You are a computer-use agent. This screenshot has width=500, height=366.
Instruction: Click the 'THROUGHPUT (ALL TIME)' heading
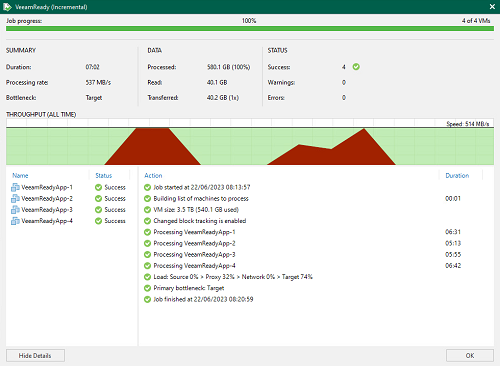(x=41, y=114)
